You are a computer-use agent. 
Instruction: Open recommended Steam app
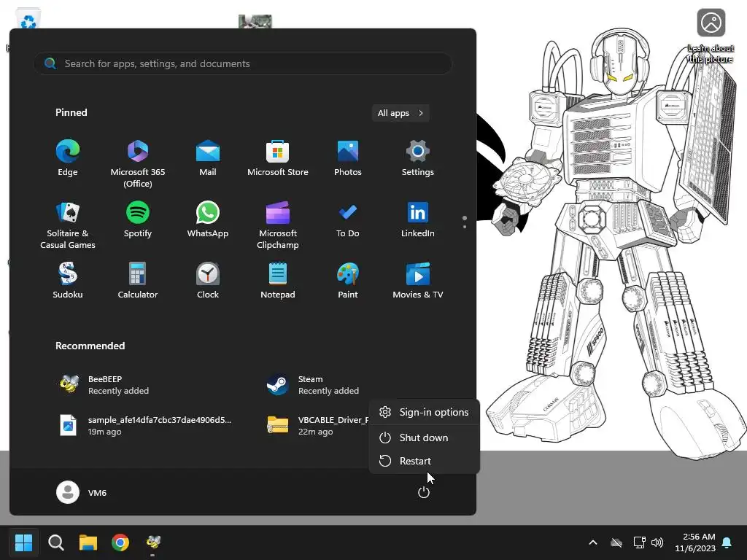pyautogui.click(x=315, y=385)
